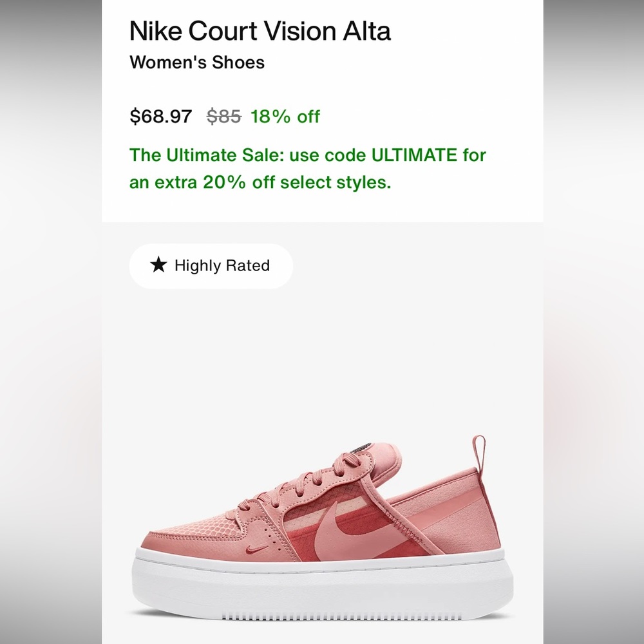Click the shoe product photo
Viewport: 644px width, 644px height.
pos(322,515)
